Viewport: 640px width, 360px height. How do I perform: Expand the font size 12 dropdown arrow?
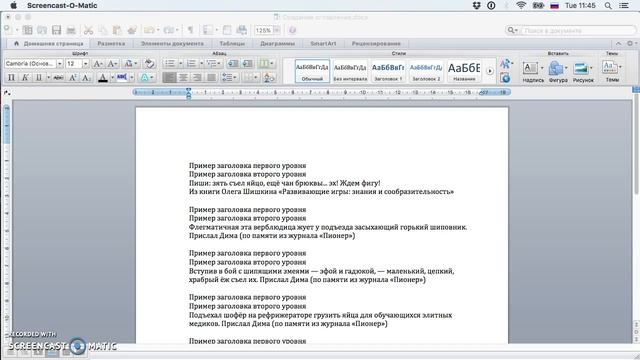[x=85, y=64]
